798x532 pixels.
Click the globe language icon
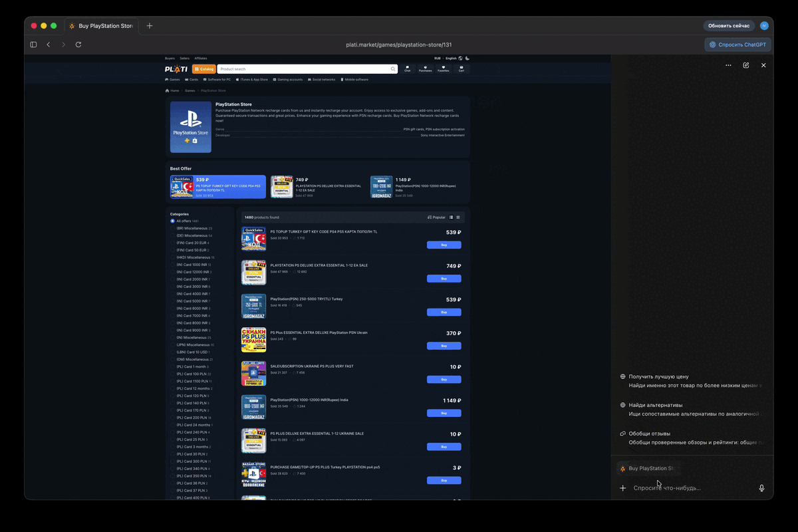pyautogui.click(x=460, y=58)
